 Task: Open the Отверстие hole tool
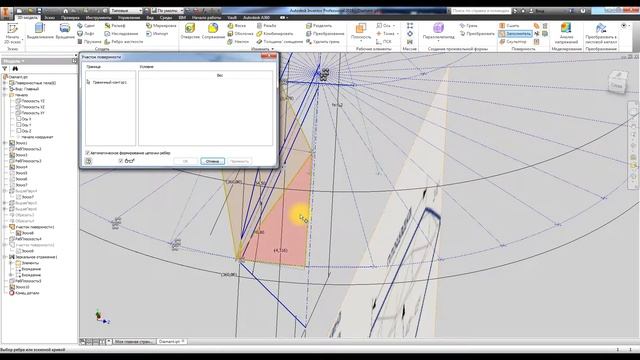pyautogui.click(x=190, y=31)
